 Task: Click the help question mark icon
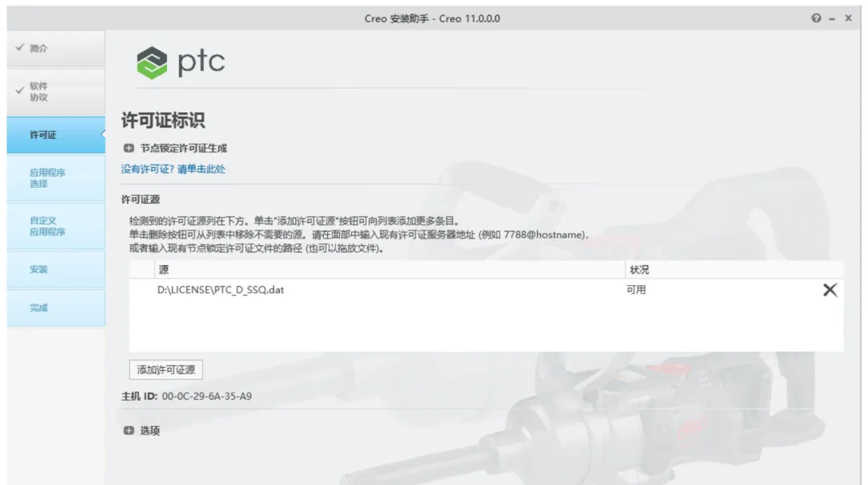816,18
